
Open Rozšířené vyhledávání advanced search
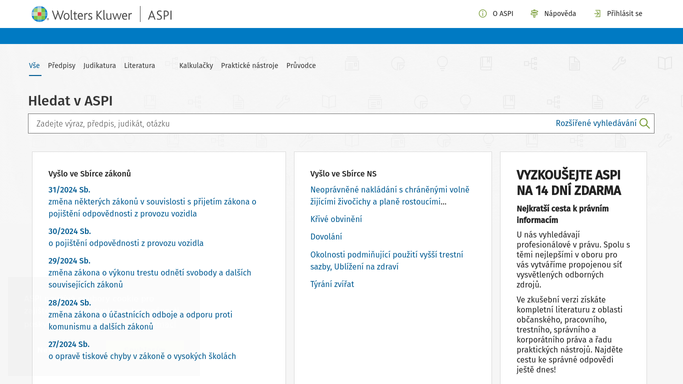coord(595,123)
